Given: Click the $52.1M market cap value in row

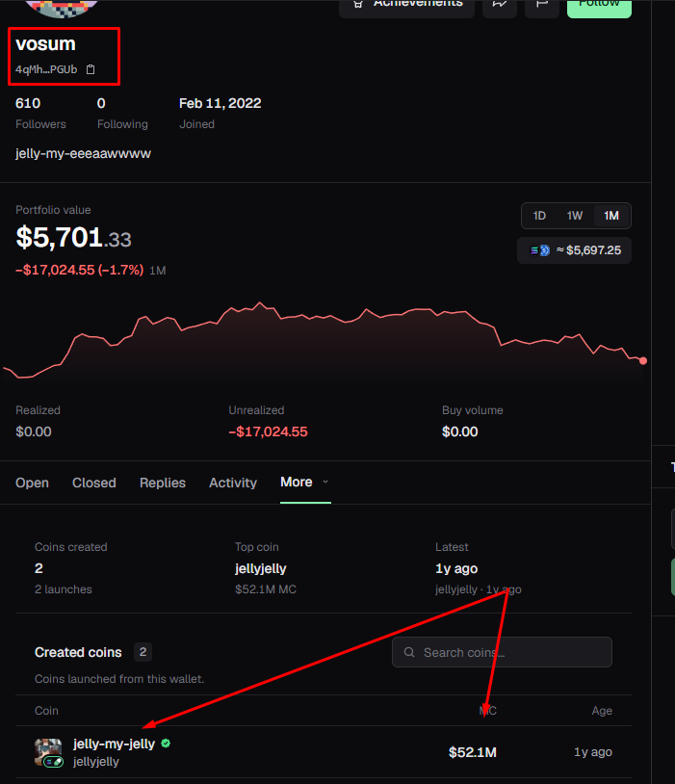Looking at the screenshot, I should click(473, 752).
